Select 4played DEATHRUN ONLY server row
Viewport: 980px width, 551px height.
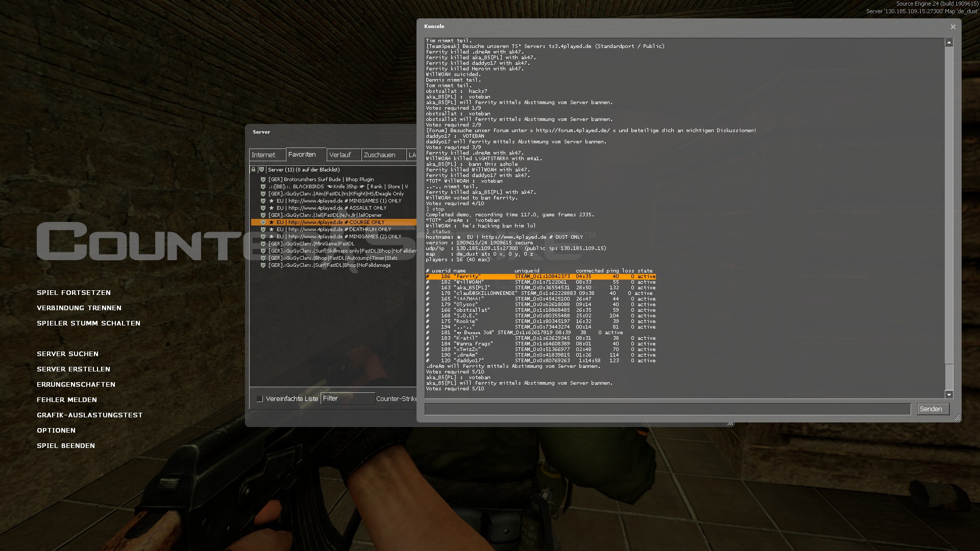[334, 230]
